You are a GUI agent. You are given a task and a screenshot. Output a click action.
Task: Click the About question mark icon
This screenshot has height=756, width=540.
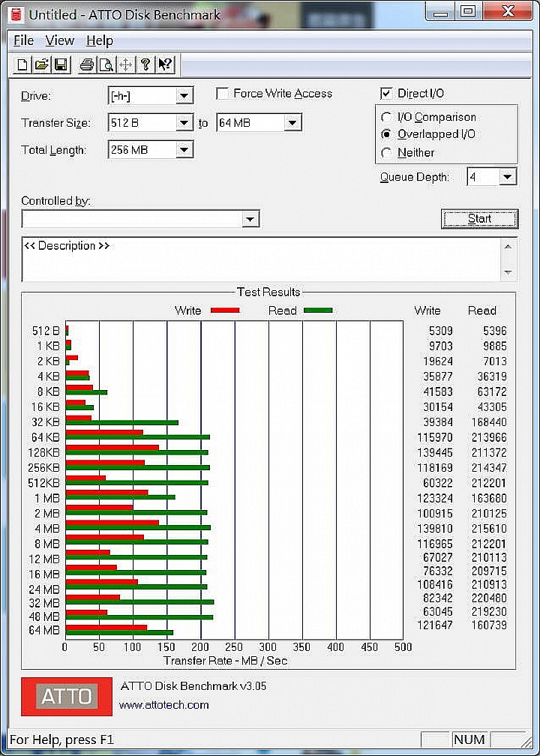[x=145, y=64]
